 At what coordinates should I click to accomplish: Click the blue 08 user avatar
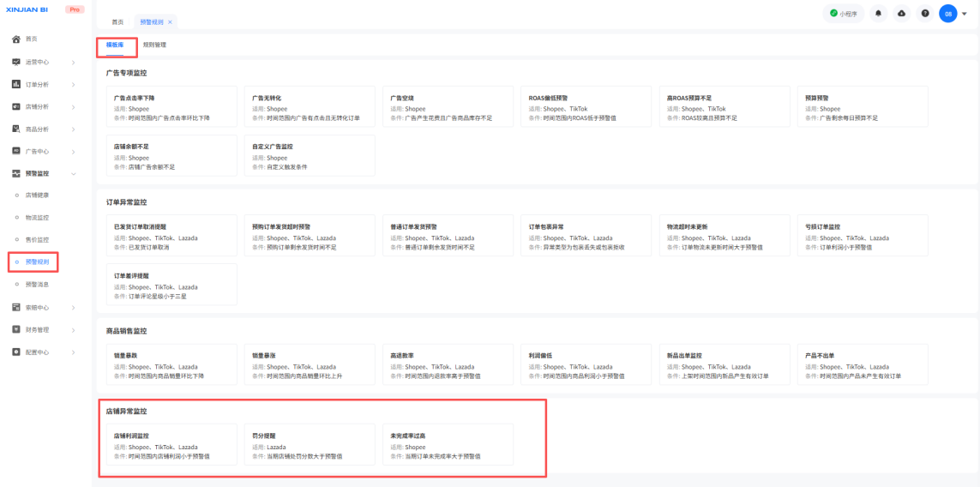[x=948, y=14]
